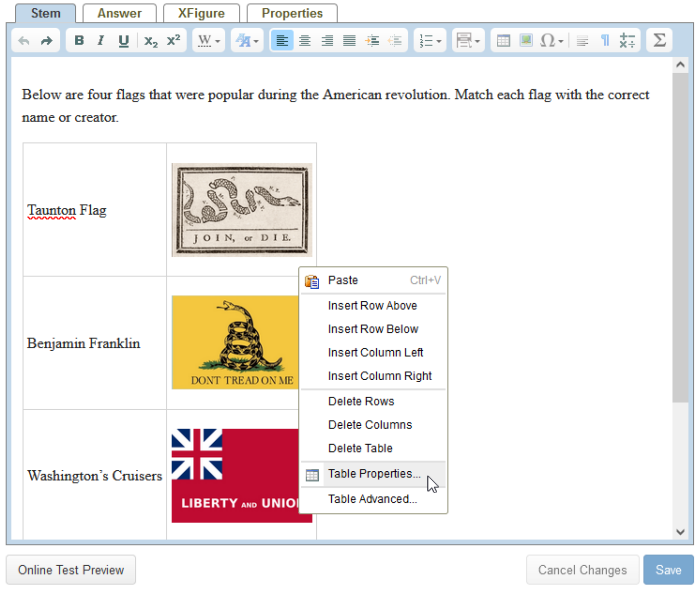The image size is (700, 590).
Task: Open the numbered list dropdown
Action: point(430,41)
